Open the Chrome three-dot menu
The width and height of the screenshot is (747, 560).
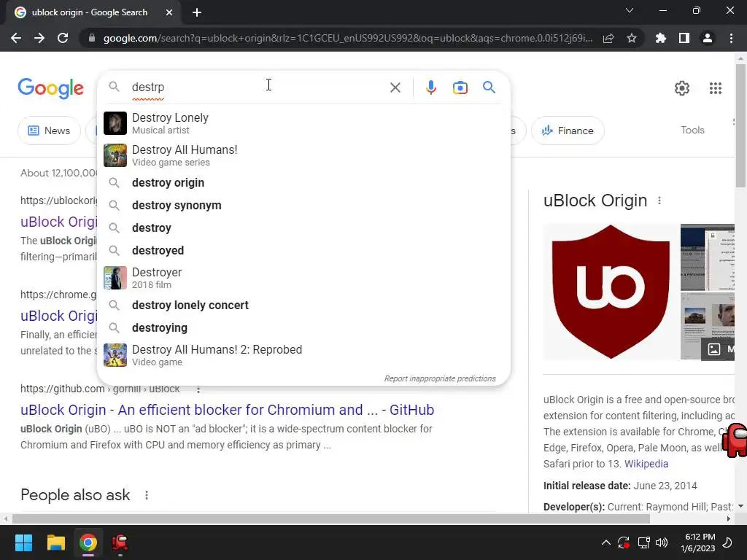(x=731, y=38)
